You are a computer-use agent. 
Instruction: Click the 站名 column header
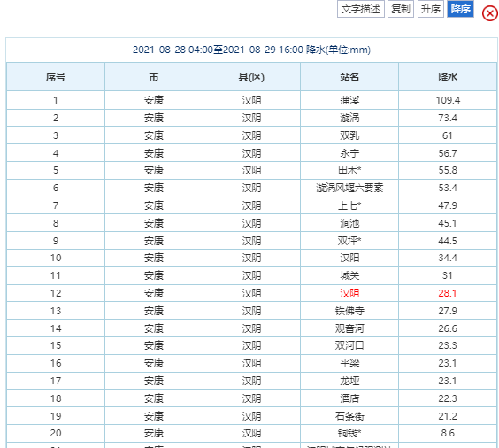coord(349,77)
